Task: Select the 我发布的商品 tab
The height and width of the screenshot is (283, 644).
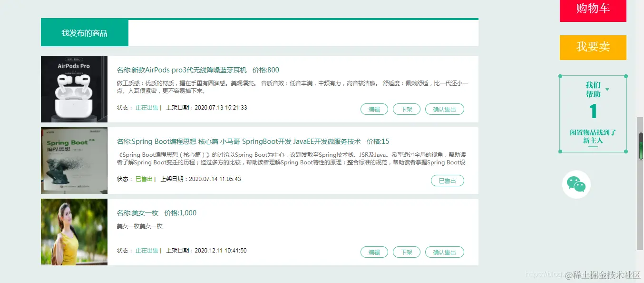Action: coord(85,33)
